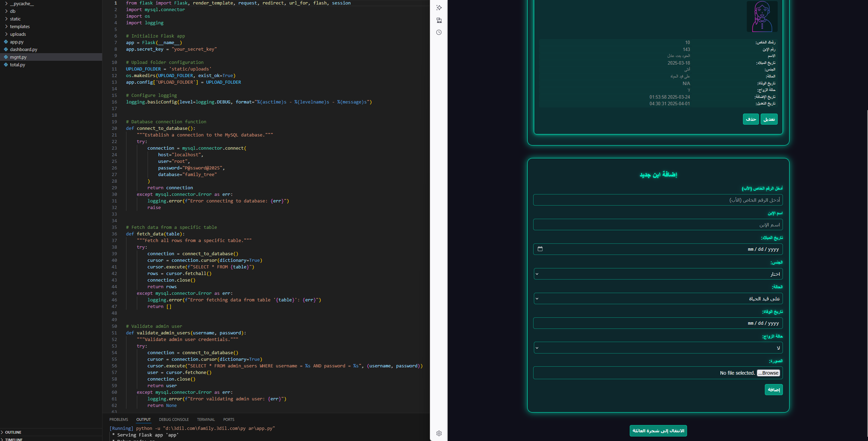Switch to the PROBLEMS tab
Screen dimensions: 868x441
pos(119,419)
